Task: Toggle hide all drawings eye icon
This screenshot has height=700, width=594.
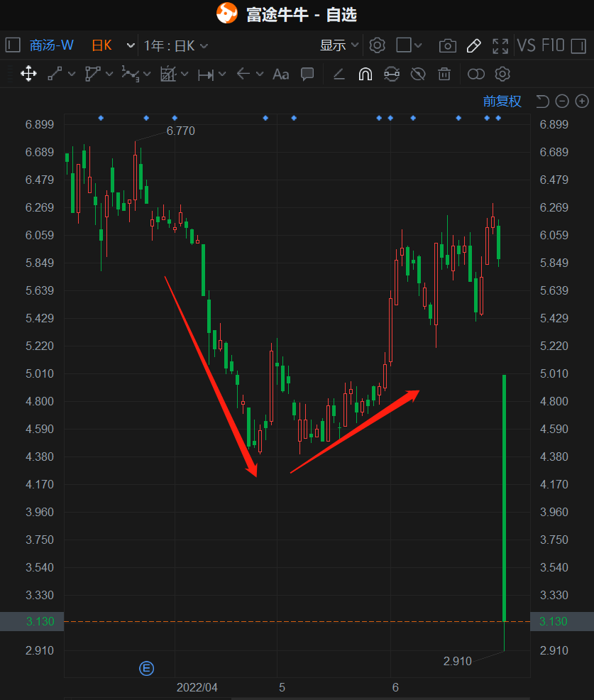Action: pos(418,74)
